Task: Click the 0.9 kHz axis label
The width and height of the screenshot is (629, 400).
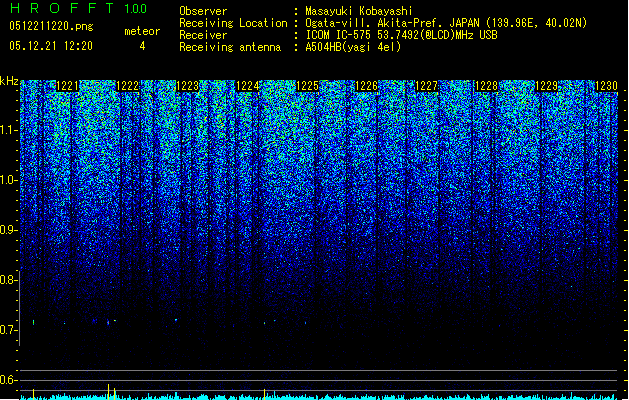Action: pos(9,230)
